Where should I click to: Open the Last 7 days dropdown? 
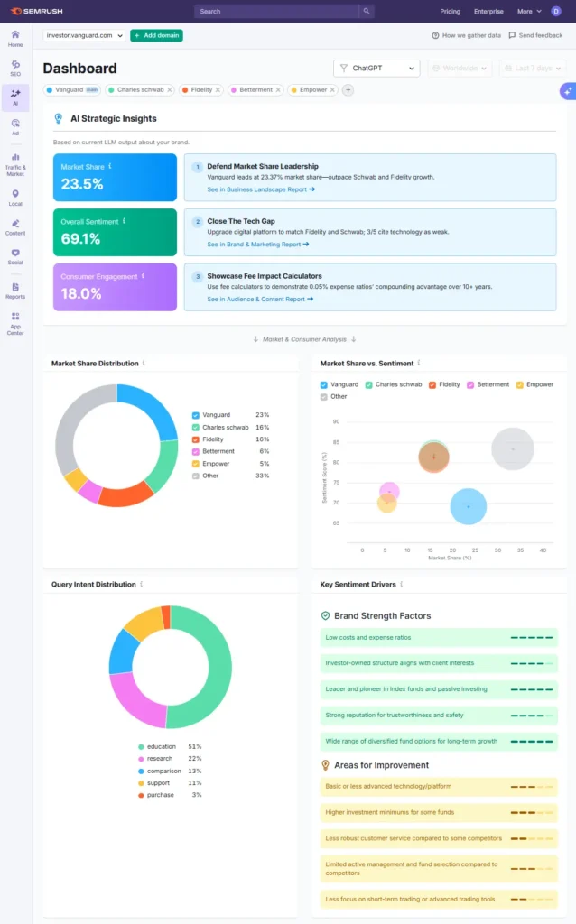coord(533,69)
